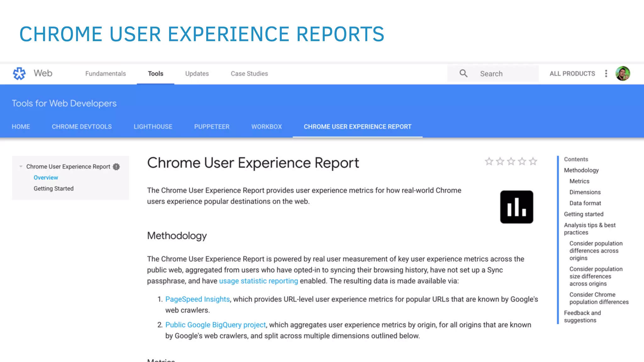This screenshot has height=362, width=644.
Task: Open the Getting Started sidebar link
Action: pyautogui.click(x=53, y=189)
